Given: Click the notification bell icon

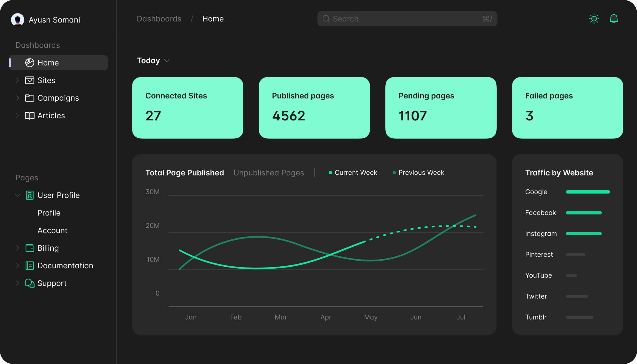Looking at the screenshot, I should 614,19.
